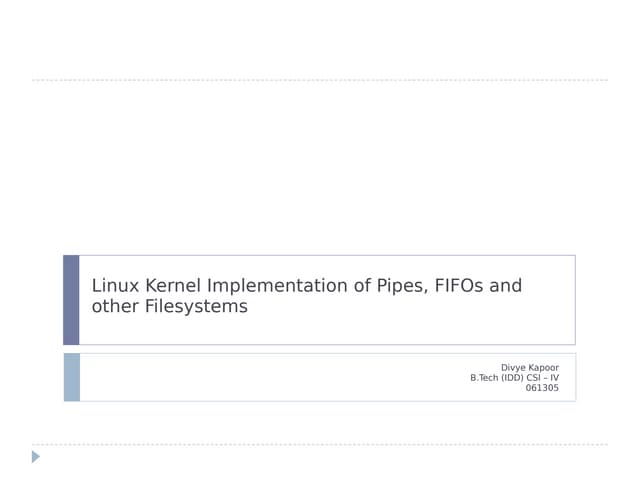Click the word "FIFOs" in the title
The width and height of the screenshot is (640, 480).
click(x=459, y=286)
